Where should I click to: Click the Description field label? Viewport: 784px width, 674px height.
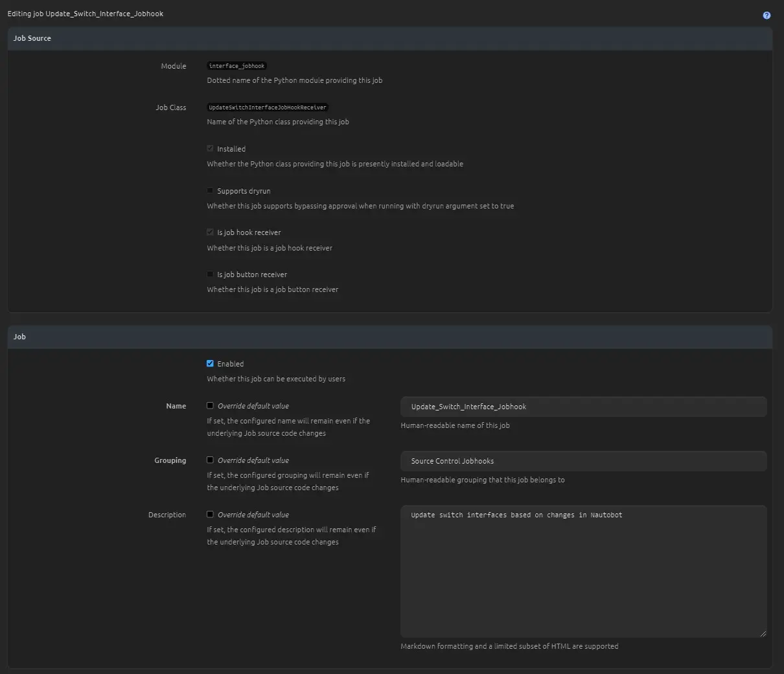coord(167,515)
